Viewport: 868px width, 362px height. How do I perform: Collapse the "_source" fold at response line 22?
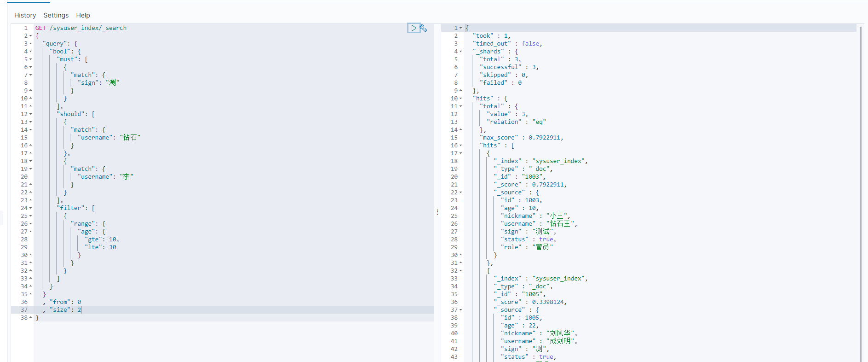[461, 193]
